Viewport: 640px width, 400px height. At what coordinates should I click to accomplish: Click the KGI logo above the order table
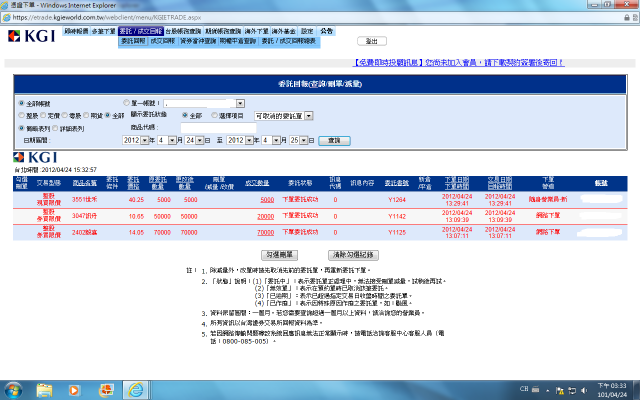35,157
